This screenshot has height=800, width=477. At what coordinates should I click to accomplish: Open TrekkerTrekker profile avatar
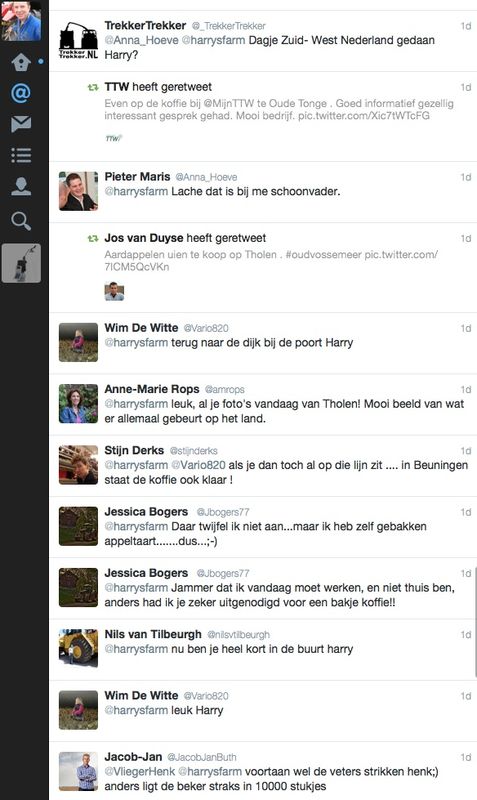coord(78,40)
